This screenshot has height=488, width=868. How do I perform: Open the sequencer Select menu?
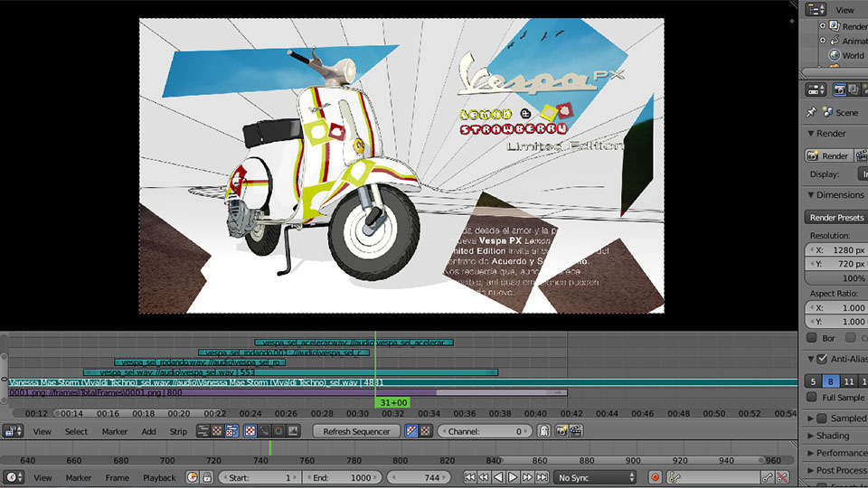click(x=76, y=432)
